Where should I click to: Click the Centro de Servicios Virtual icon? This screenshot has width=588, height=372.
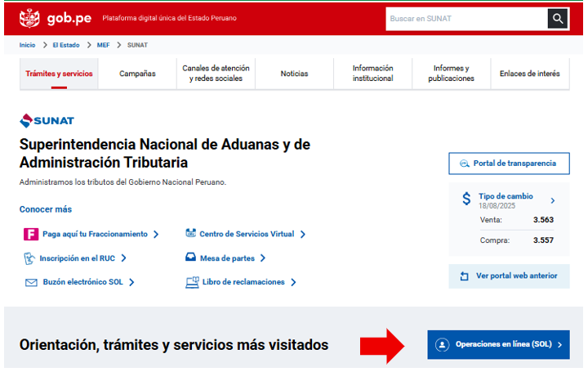[x=190, y=234]
